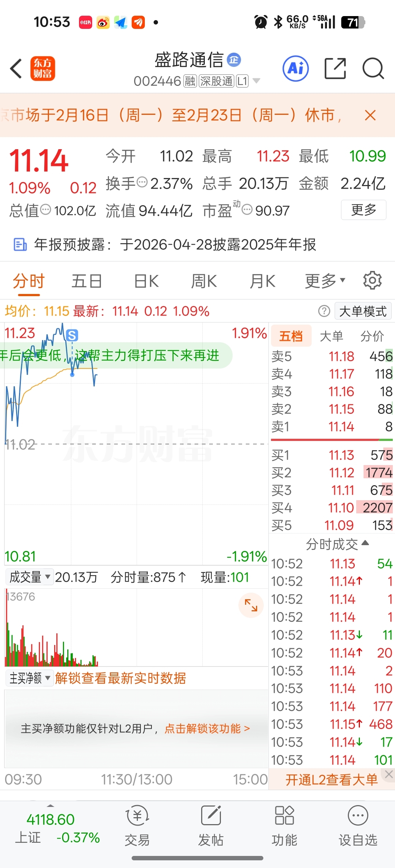395x868 pixels.
Task: Expand the volume chart fullscreen icon
Action: click(x=251, y=605)
